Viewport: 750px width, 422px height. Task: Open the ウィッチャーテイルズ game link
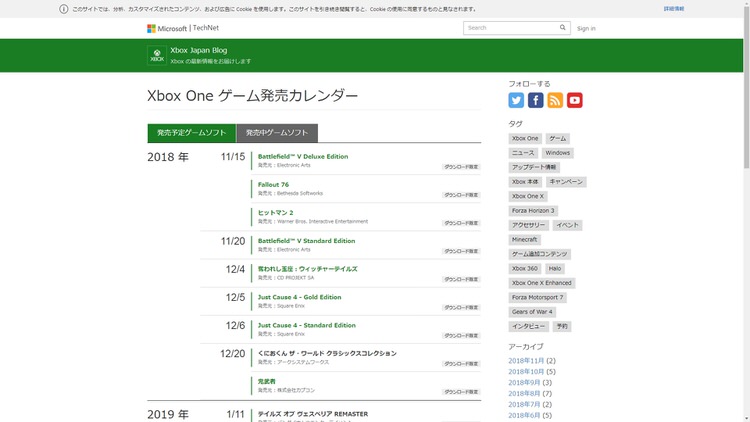308,269
